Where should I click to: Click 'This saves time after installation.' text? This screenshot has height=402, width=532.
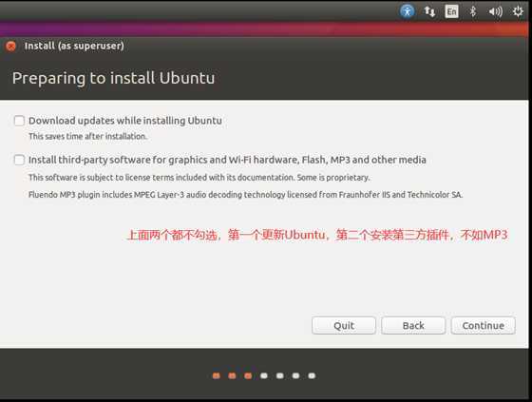(87, 137)
